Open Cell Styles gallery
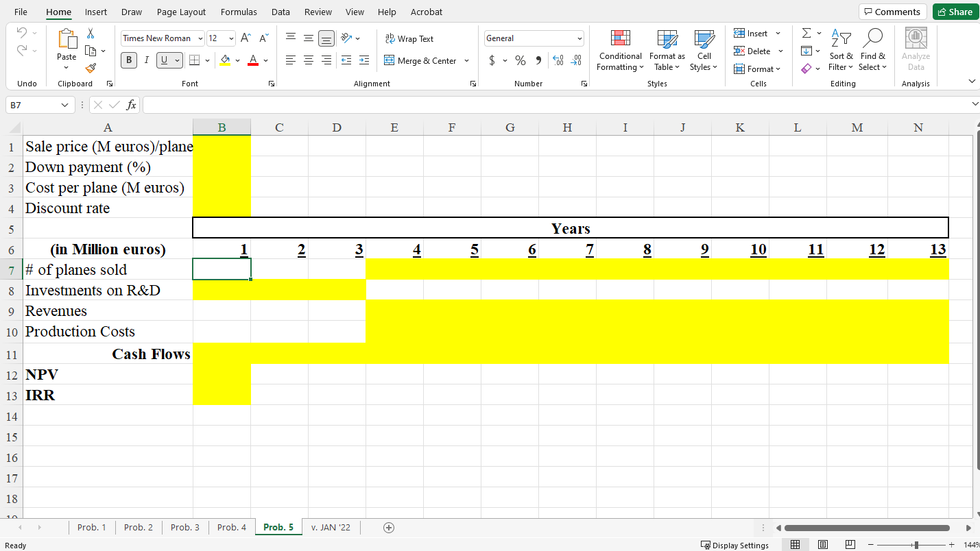The image size is (980, 551). (704, 50)
